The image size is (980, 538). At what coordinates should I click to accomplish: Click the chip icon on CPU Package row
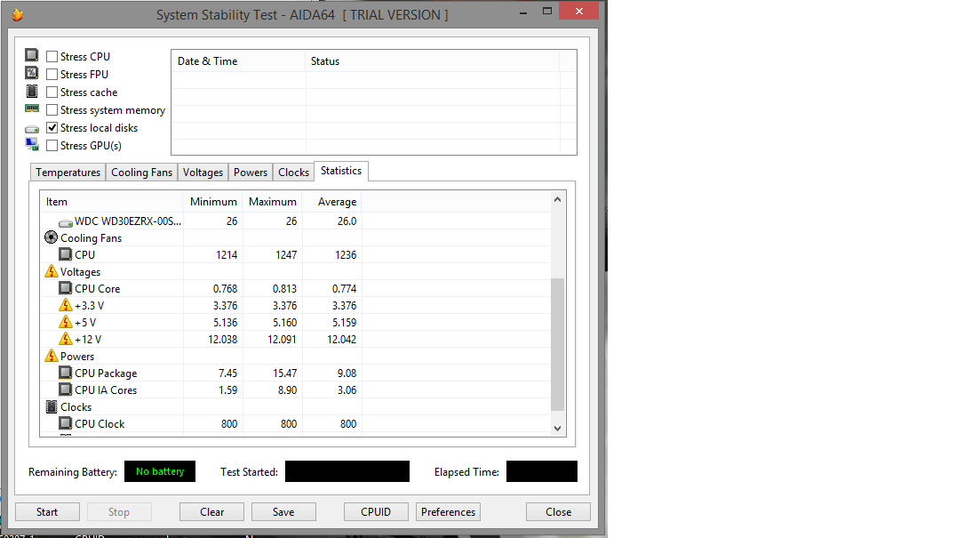tap(66, 373)
